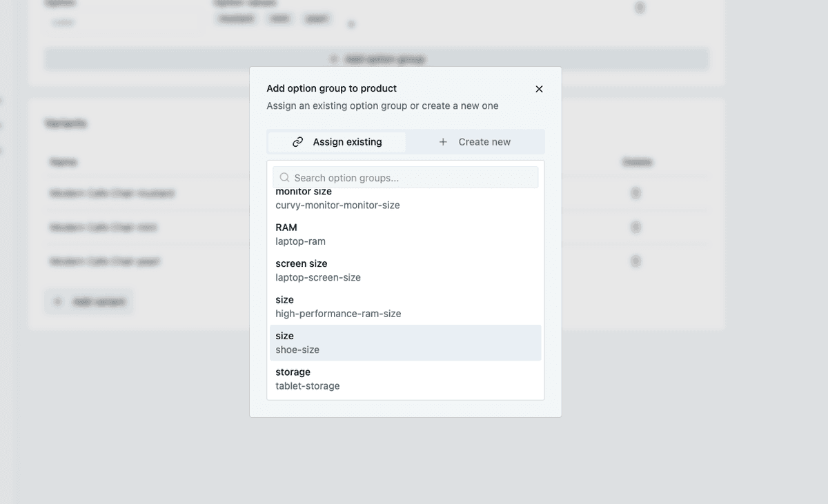Click delete icon in first variant row
The image size is (828, 504).
pos(635,193)
